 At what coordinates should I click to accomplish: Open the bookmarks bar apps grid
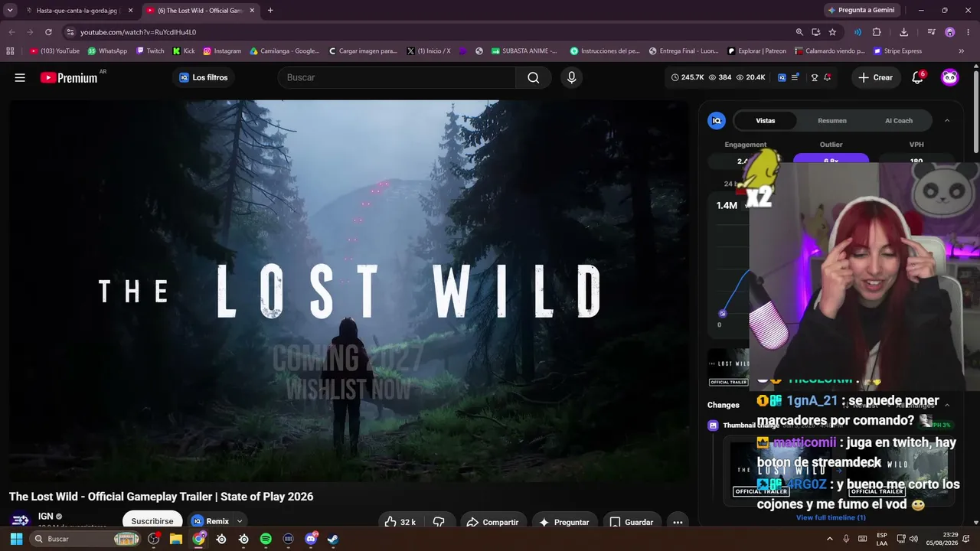10,51
